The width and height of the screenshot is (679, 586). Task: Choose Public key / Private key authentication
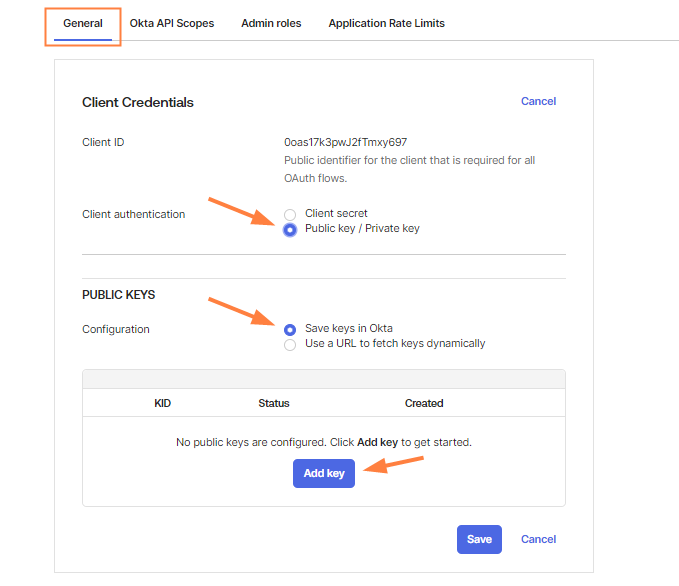pos(290,229)
